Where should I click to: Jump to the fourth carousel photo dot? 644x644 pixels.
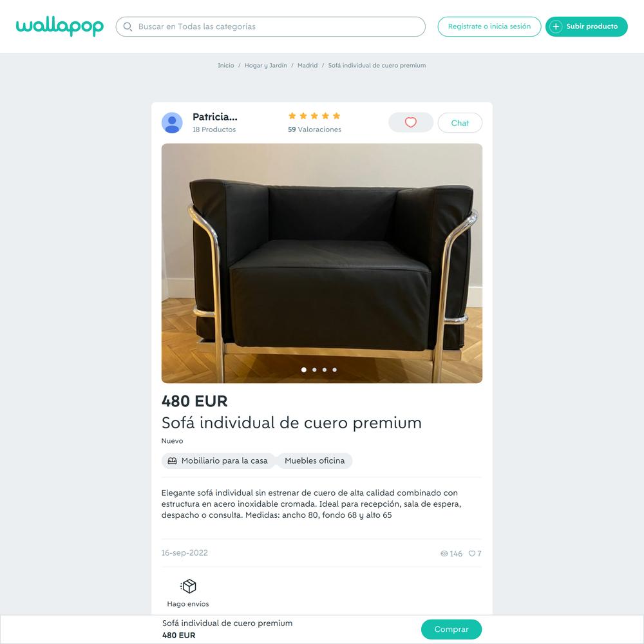click(x=335, y=370)
